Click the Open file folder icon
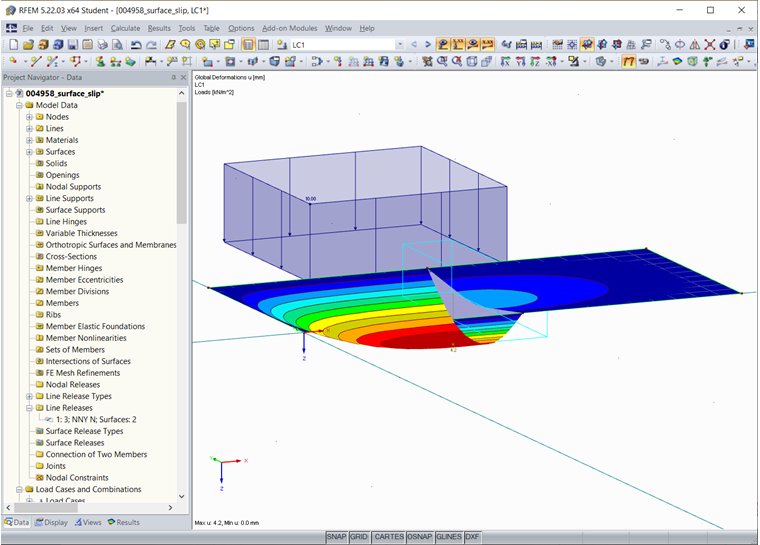The width and height of the screenshot is (760, 545). (x=28, y=45)
